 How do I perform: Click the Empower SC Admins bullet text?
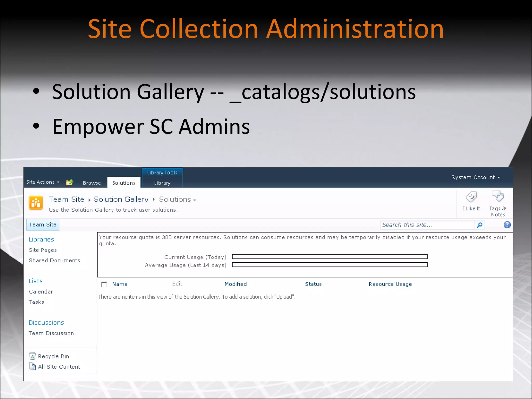[x=151, y=127]
